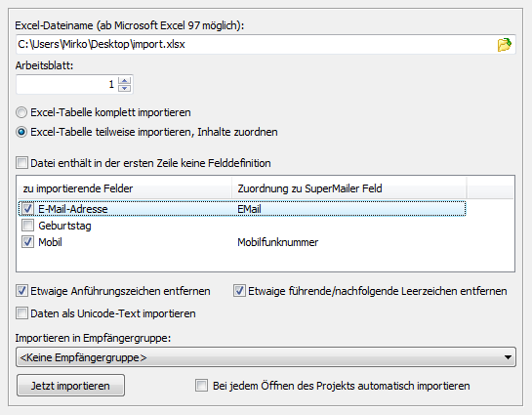Choose 'Excel-Tabelle teilweise importieren' radio option

pyautogui.click(x=21, y=132)
